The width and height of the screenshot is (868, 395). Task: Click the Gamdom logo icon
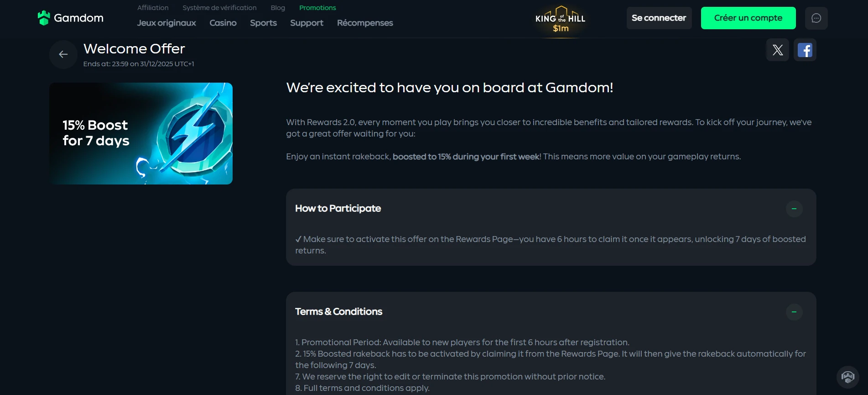(x=44, y=18)
